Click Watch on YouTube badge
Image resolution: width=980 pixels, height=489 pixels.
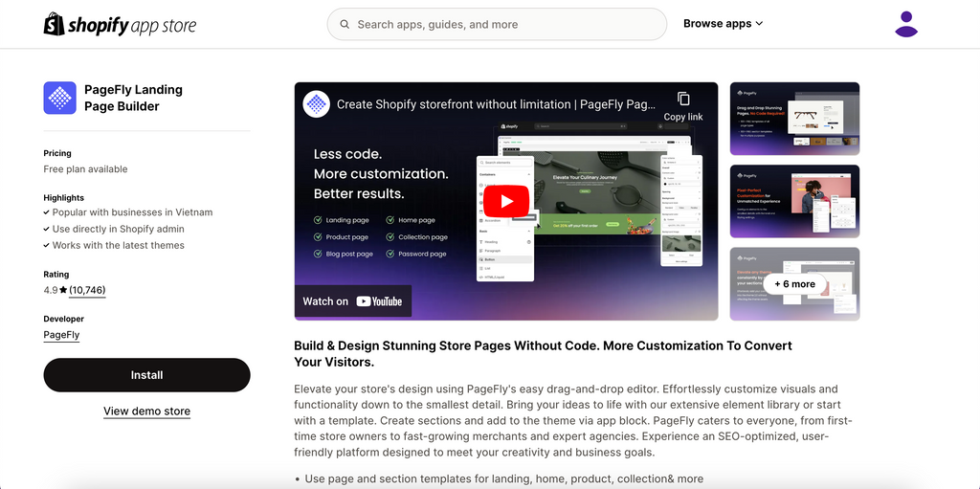pos(352,301)
